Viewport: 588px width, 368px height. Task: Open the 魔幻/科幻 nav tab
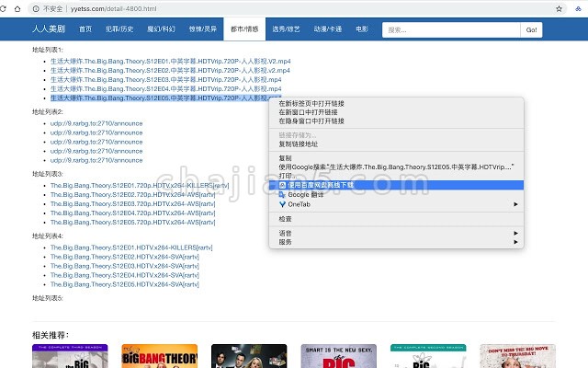tap(161, 29)
